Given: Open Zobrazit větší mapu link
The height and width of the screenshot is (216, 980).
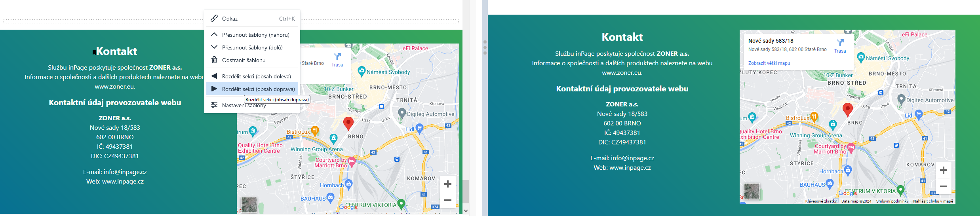Looking at the screenshot, I should [769, 63].
